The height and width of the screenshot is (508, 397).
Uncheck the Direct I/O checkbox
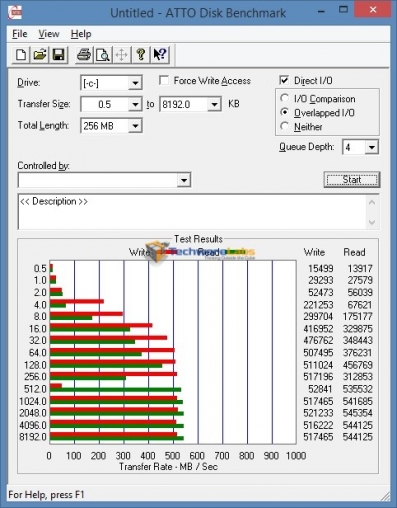(284, 80)
